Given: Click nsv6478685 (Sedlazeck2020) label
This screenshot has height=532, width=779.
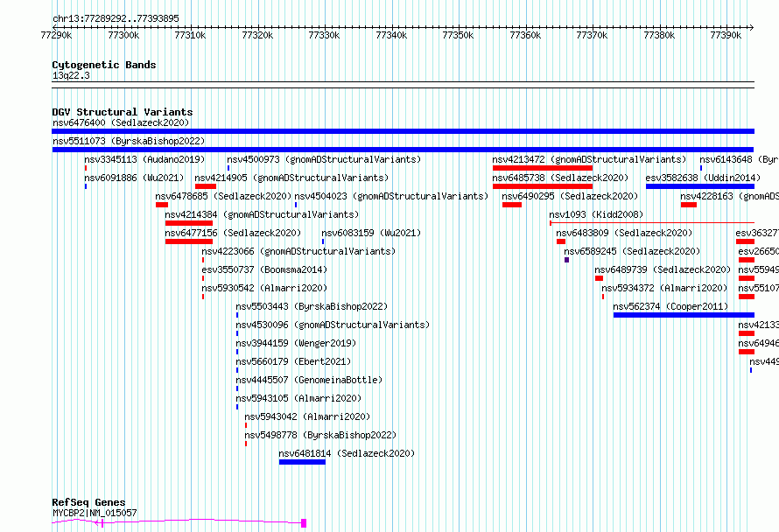Looking at the screenshot, I should tap(223, 196).
